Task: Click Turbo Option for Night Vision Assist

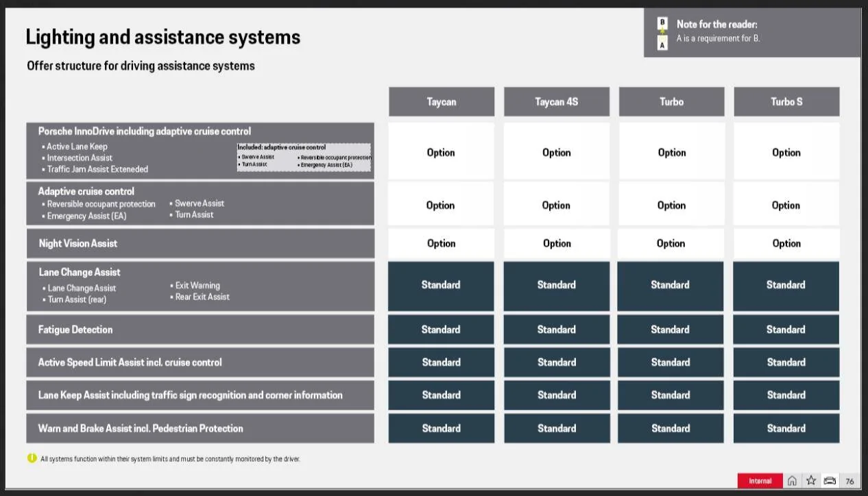Action: tap(671, 243)
